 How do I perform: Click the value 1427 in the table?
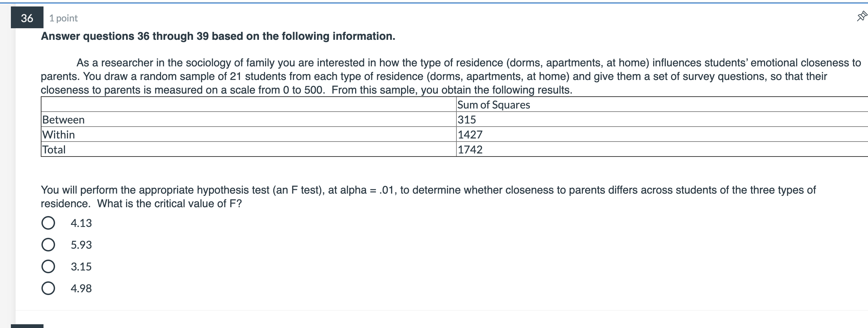[470, 135]
